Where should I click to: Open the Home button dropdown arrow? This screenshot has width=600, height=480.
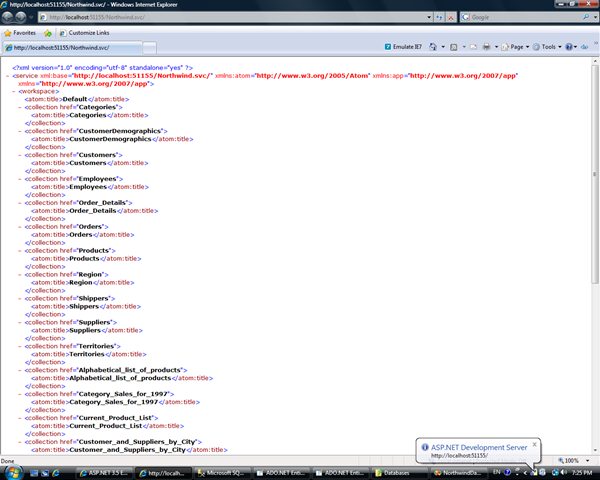click(443, 47)
